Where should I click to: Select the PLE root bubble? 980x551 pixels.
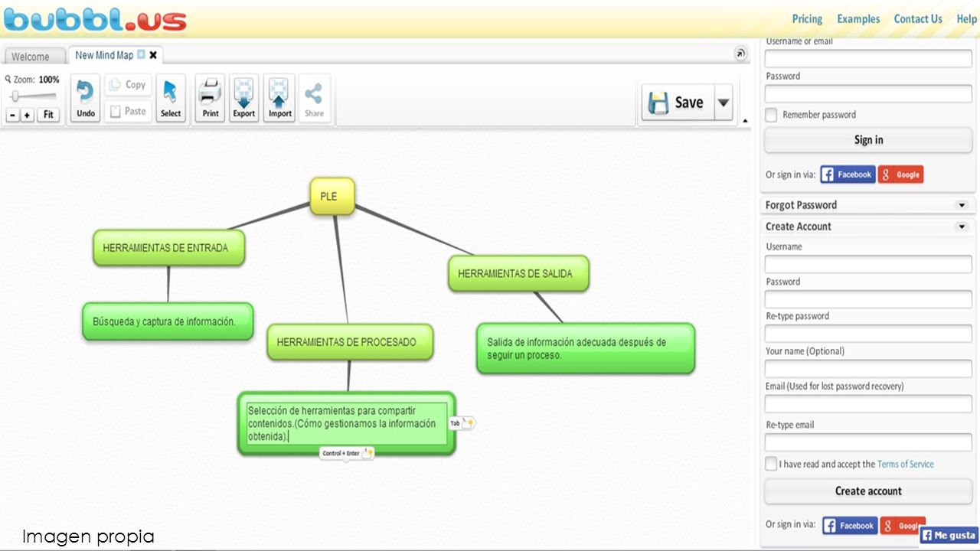(x=332, y=197)
